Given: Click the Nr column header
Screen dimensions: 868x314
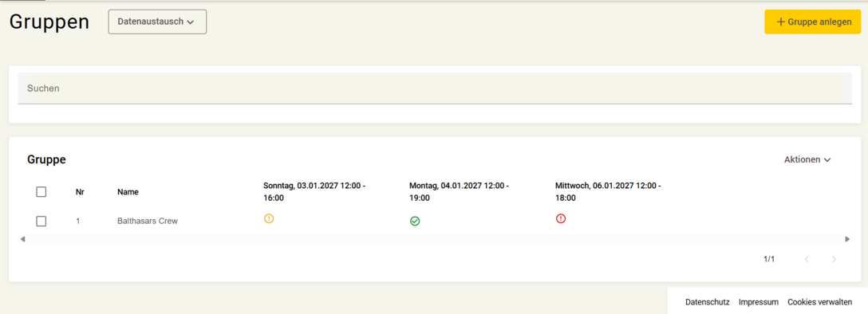Looking at the screenshot, I should [x=80, y=192].
